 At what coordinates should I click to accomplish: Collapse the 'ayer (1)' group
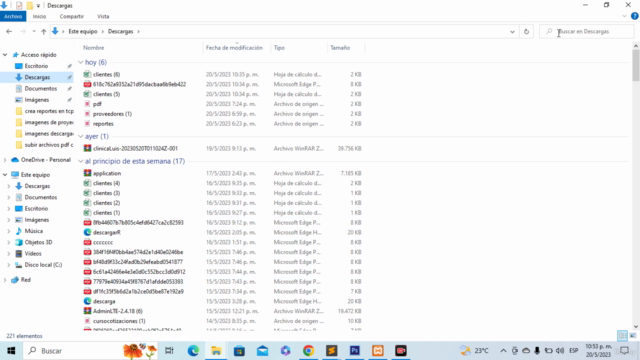coord(80,136)
